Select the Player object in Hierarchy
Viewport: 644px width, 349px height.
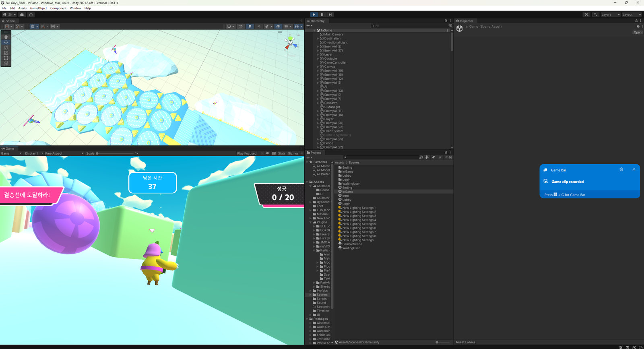tap(329, 119)
